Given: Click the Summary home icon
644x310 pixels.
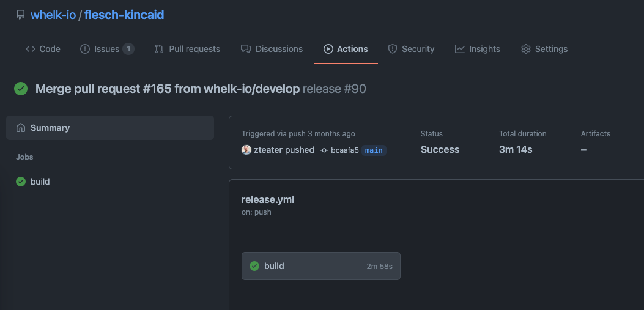Looking at the screenshot, I should (21, 128).
